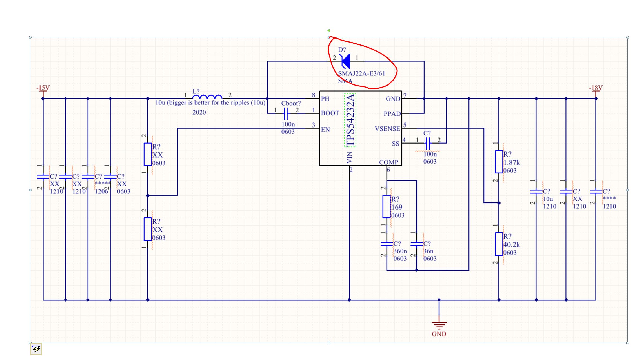Click the right-middle resize handle
Screen dimensions: 644x361
[627, 190]
